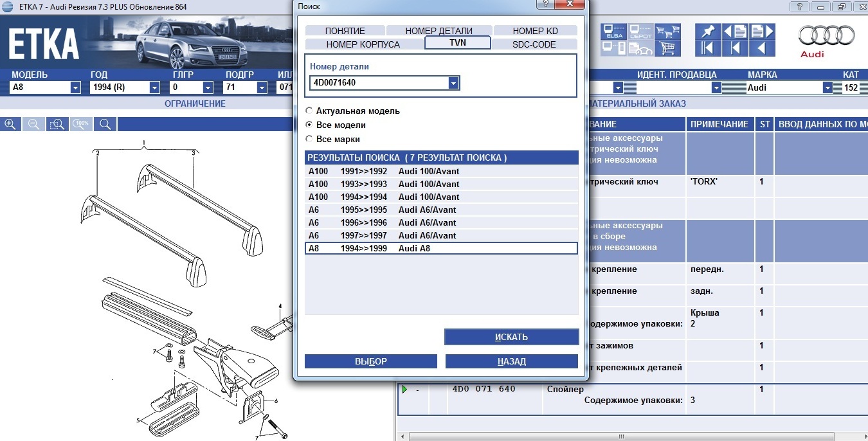This screenshot has height=441, width=868.
Task: Click the plain magnifier search icon
Action: 105,124
